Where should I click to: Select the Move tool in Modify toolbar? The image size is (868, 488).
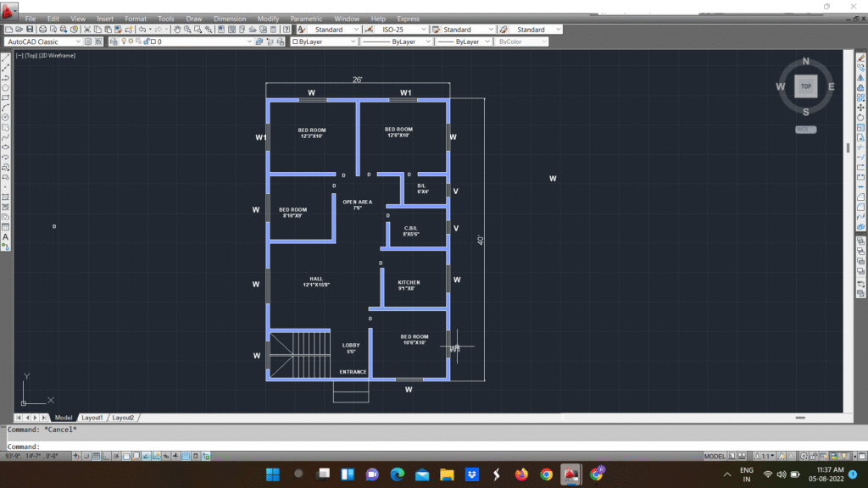click(x=861, y=108)
